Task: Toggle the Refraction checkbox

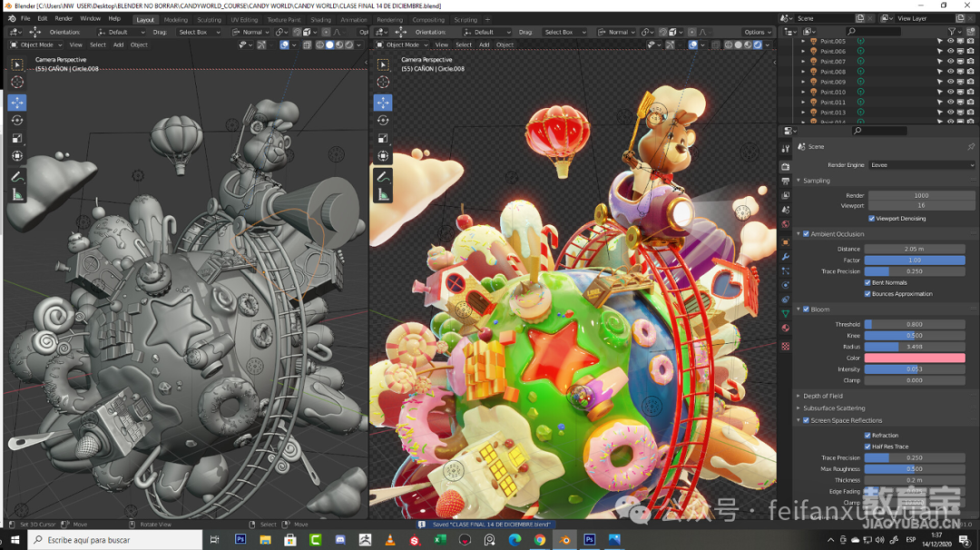Action: tap(867, 436)
